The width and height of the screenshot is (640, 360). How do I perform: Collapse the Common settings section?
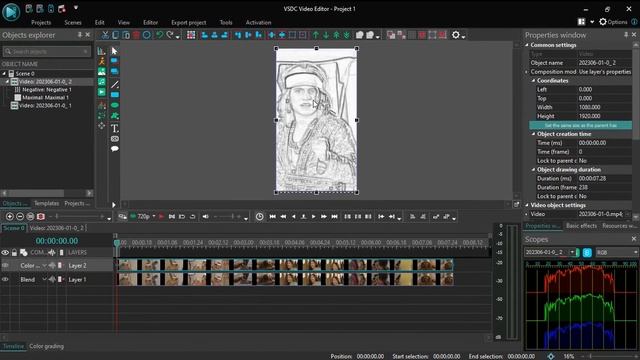pos(527,45)
